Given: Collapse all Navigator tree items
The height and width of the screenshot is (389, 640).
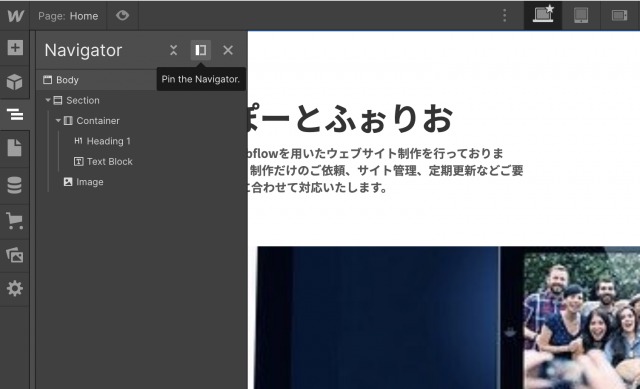Looking at the screenshot, I should [x=173, y=50].
